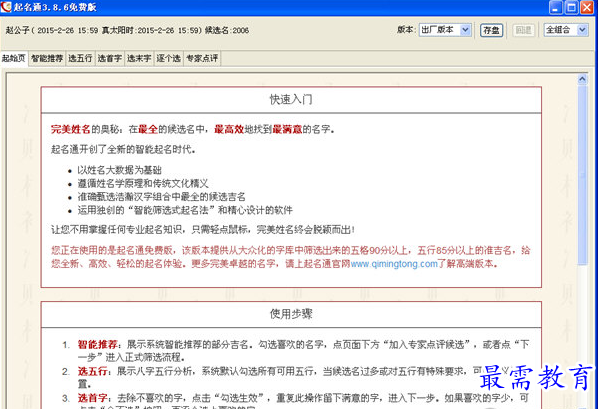
Task: Click the scrollbar up arrow
Action: click(x=582, y=79)
